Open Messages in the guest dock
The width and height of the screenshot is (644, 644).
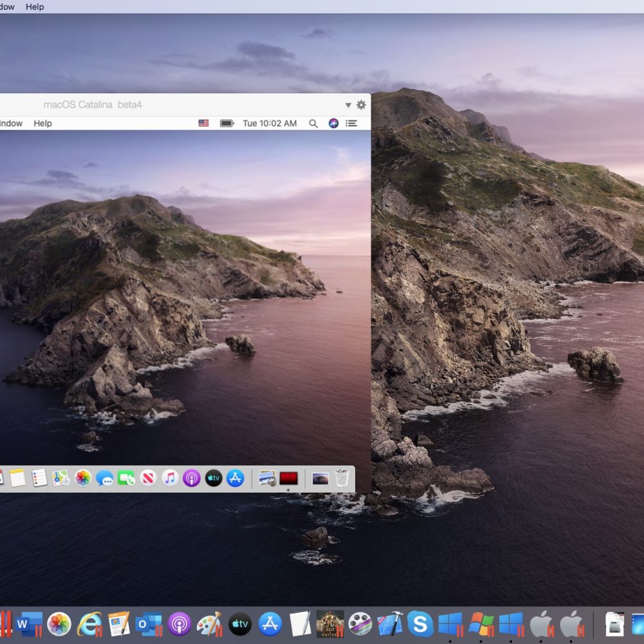pyautogui.click(x=104, y=479)
